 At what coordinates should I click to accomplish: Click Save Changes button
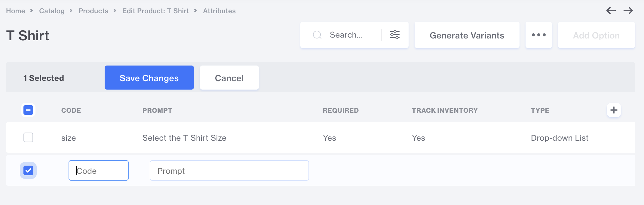point(149,78)
